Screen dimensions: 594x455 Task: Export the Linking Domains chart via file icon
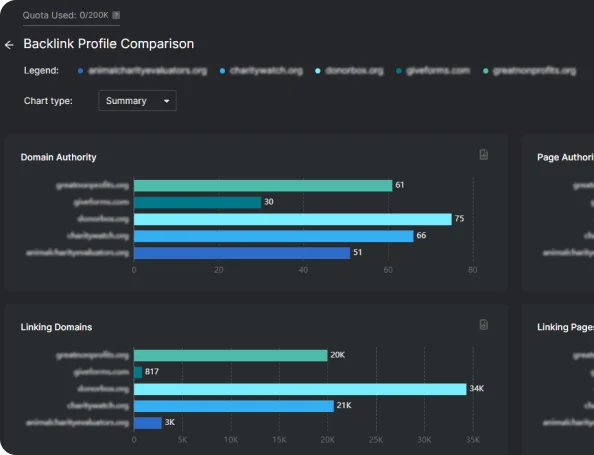tap(484, 325)
